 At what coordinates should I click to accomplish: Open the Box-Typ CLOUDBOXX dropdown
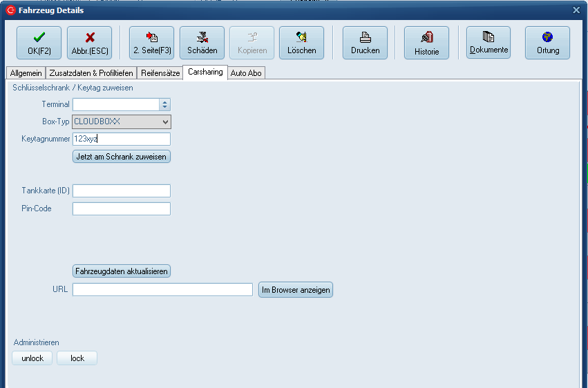[164, 122]
